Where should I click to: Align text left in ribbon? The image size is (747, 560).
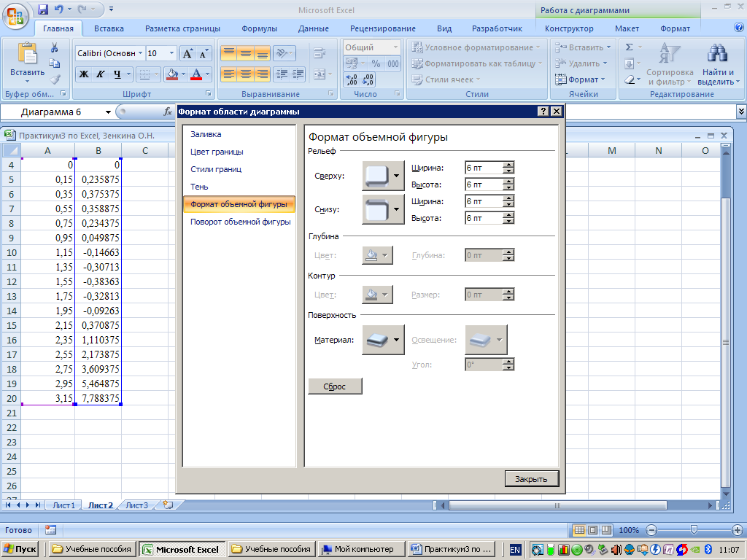click(x=229, y=74)
